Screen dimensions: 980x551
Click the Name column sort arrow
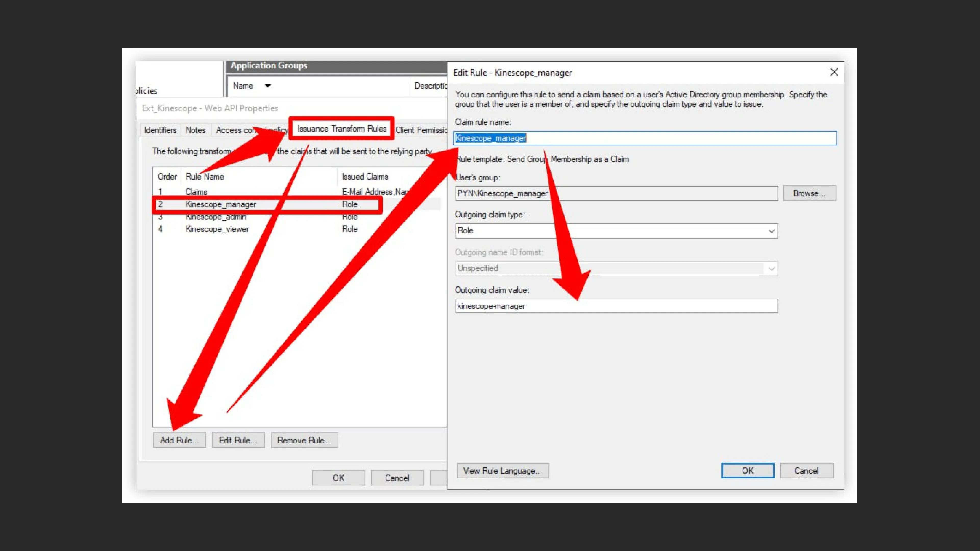[x=268, y=86]
